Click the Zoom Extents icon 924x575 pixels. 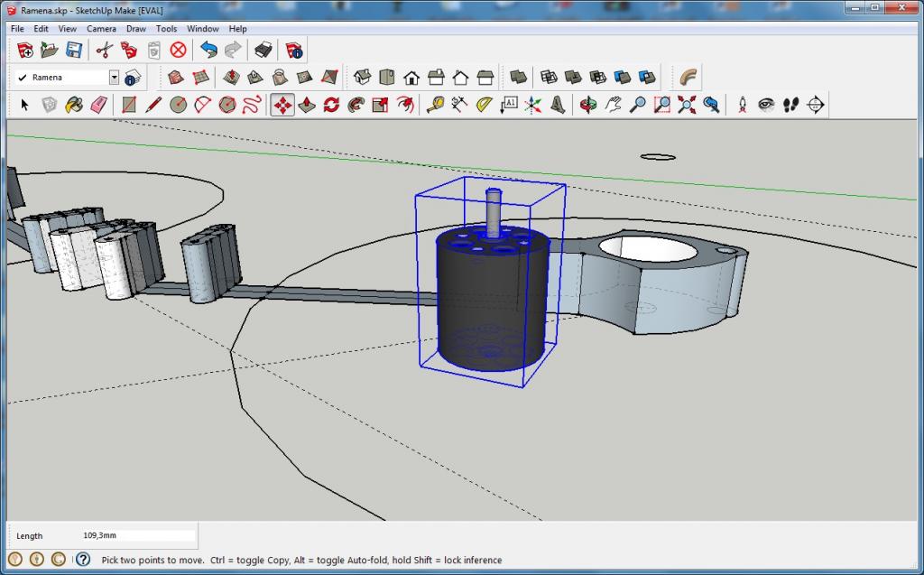pos(687,105)
